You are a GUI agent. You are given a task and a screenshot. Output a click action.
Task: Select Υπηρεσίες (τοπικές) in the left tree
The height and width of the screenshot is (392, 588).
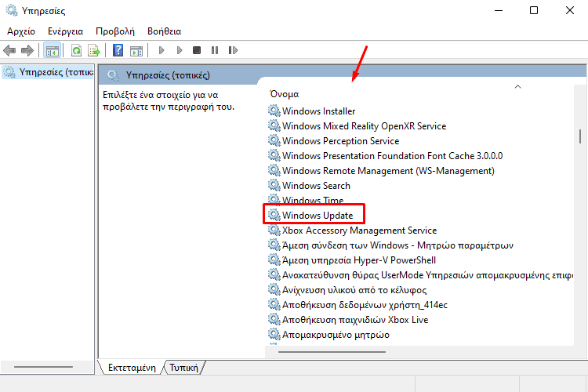click(48, 72)
